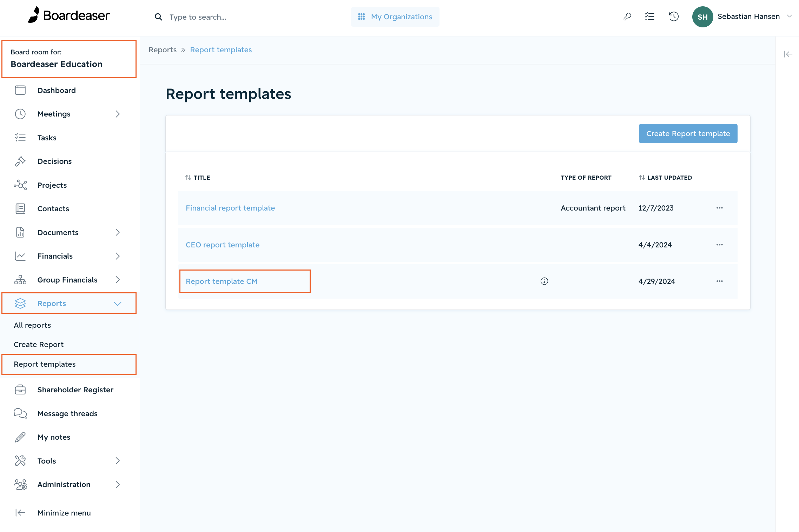Select Report templates in sidebar

(45, 364)
